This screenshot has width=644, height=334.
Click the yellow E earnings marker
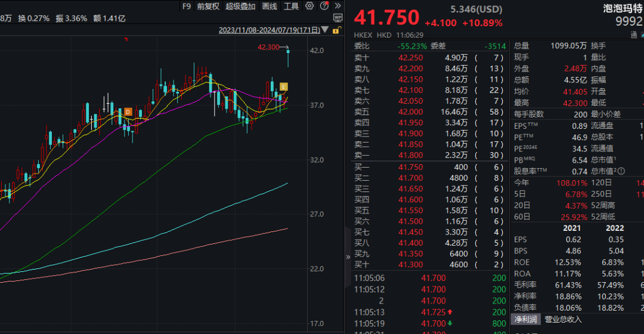[284, 86]
